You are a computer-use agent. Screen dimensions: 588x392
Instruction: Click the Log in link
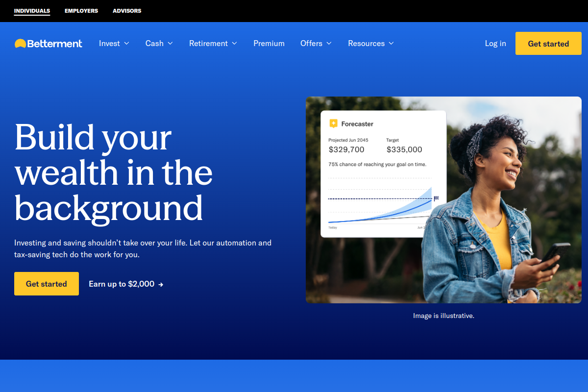pos(495,44)
